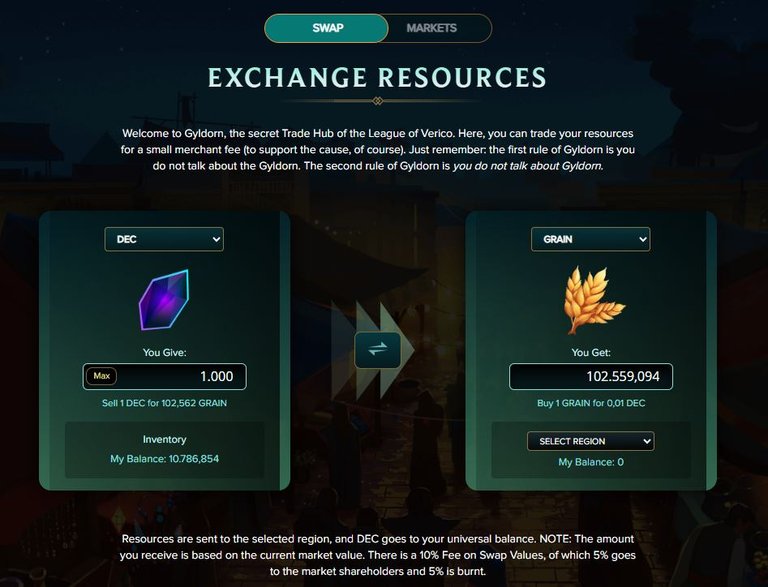Click the golden grain wheat icon
The height and width of the screenshot is (587, 768).
[x=593, y=300]
